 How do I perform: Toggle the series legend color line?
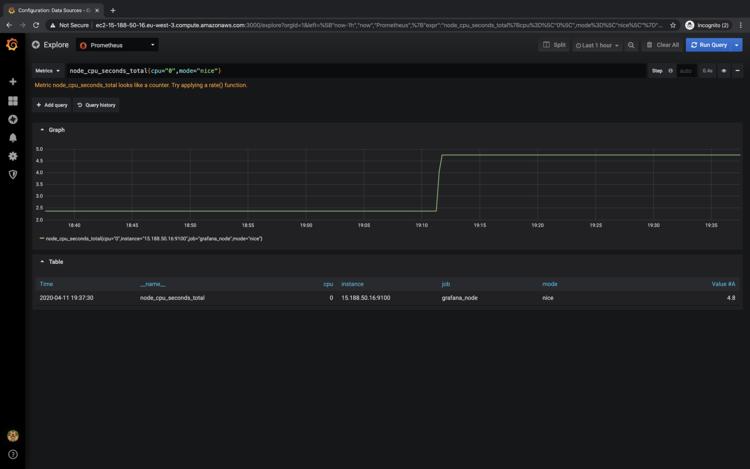[42, 239]
